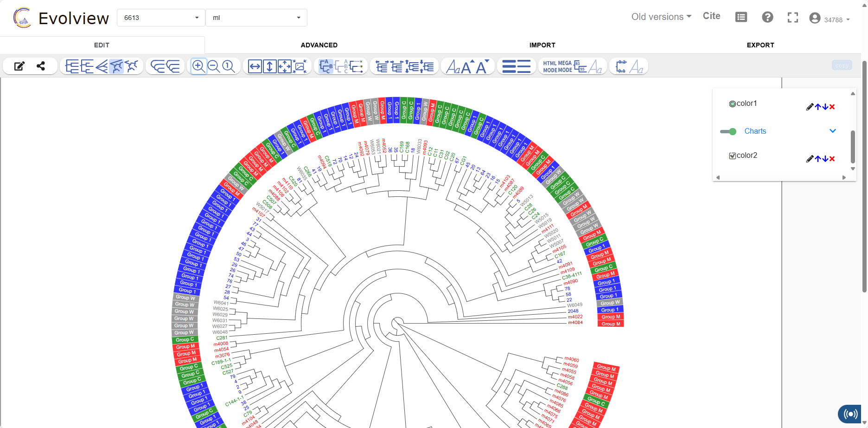
Task: Switch to the ADVANCED tab
Action: click(x=319, y=45)
